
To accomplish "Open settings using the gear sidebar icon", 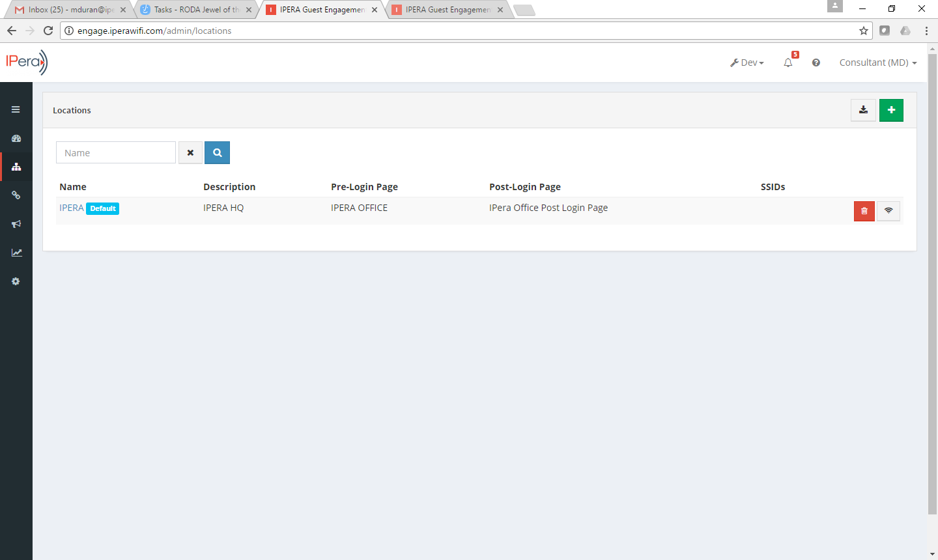I will 16,281.
